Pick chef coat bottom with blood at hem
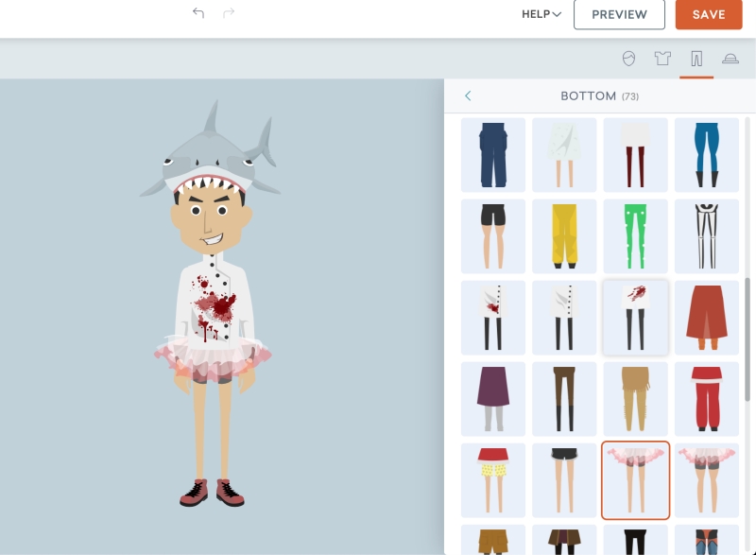Image resolution: width=756 pixels, height=555 pixels. 493,318
